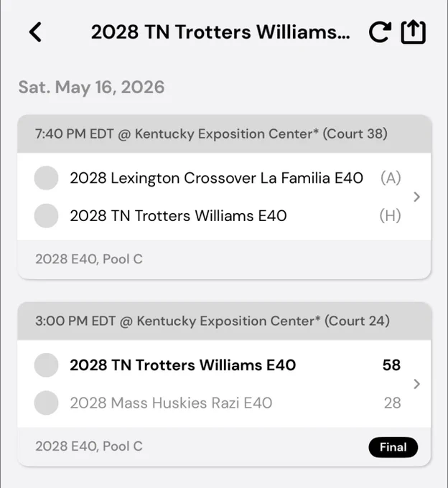Open the Court 38 game header
This screenshot has height=488, width=448.
(224, 133)
